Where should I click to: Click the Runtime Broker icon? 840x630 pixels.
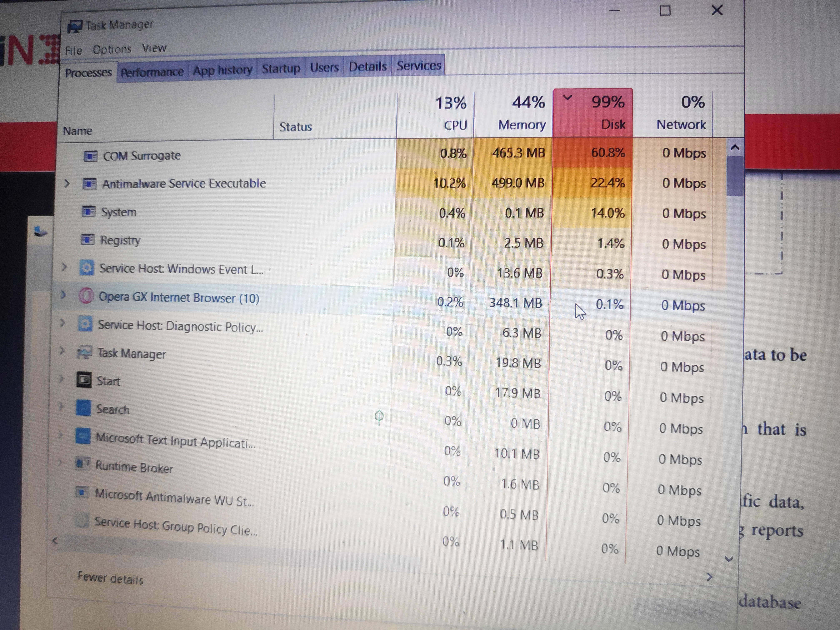click(82, 464)
